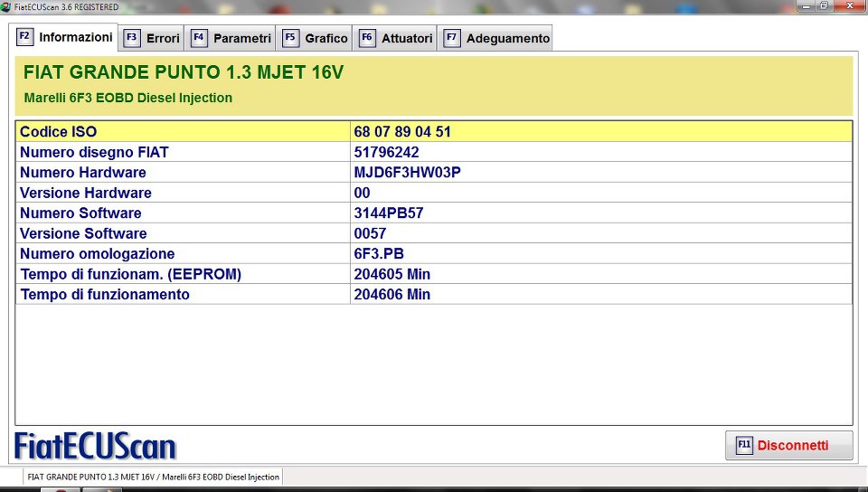Click the FiatECUScan logo
This screenshot has width=868, height=492.
(95, 446)
